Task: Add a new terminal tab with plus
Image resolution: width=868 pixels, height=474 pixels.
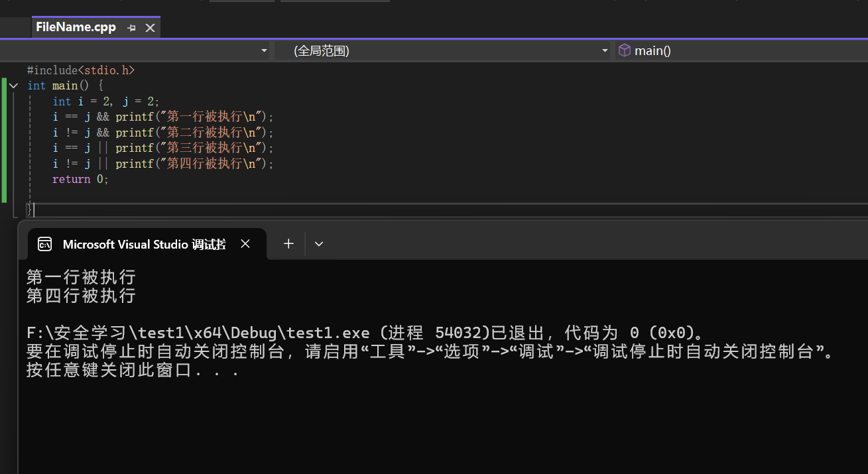Action: coord(288,244)
